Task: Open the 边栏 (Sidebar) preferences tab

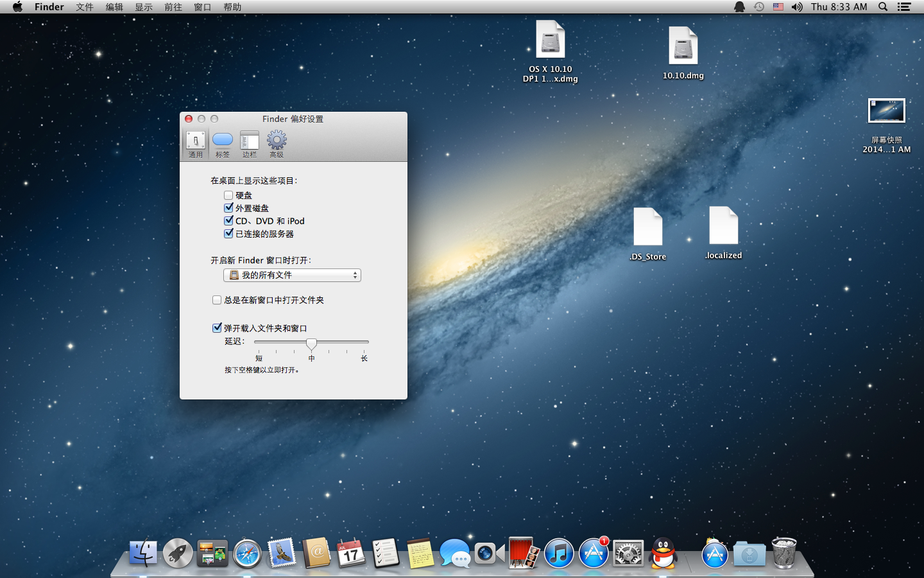Action: (x=250, y=144)
